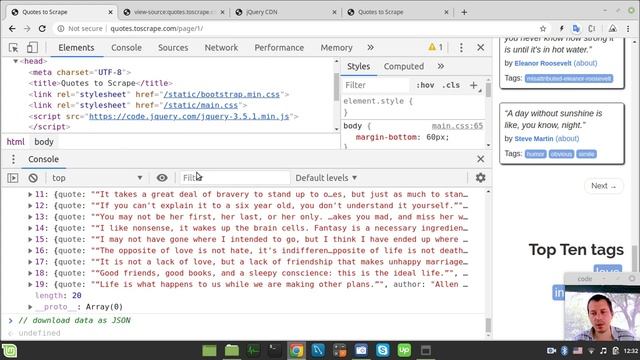The image size is (640, 360).
Task: Open main.css:65 source link
Action: [457, 126]
